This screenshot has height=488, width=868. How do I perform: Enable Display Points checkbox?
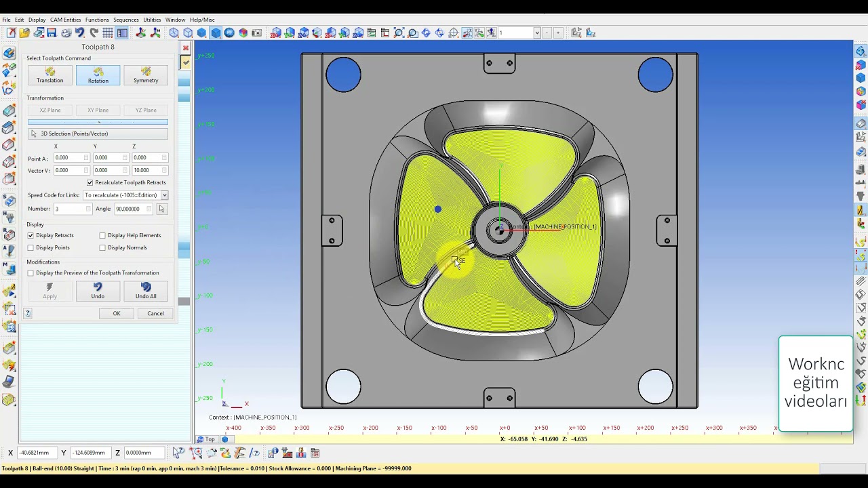(x=31, y=247)
